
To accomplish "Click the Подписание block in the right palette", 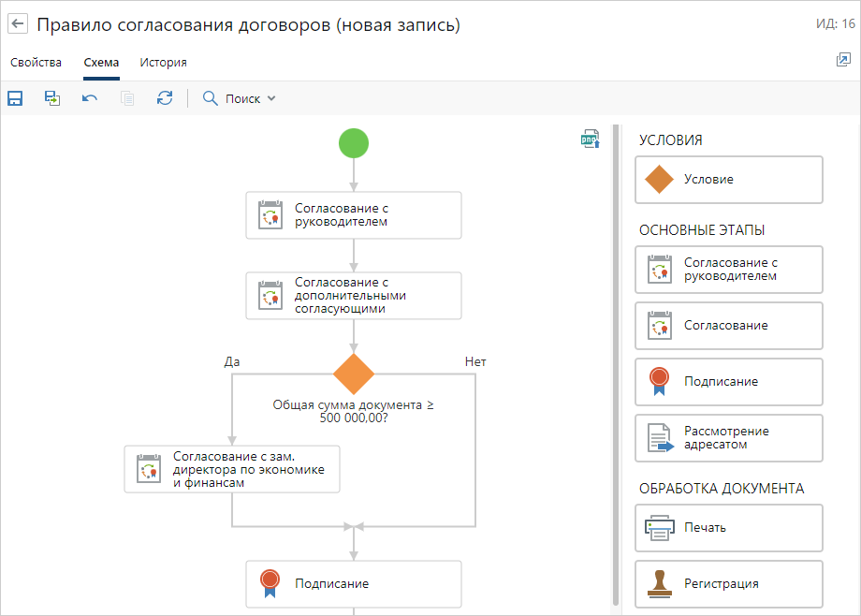I will click(x=728, y=382).
